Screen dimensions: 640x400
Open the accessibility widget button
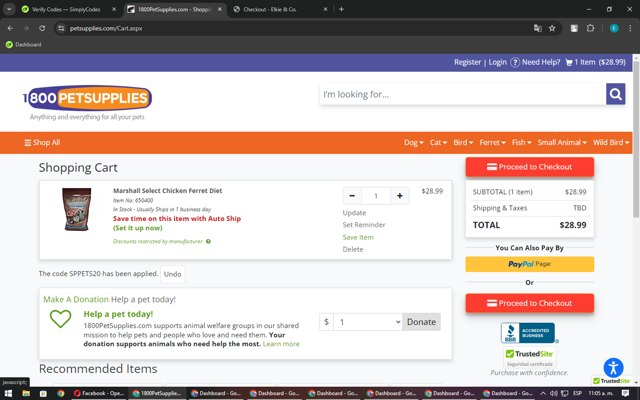tap(613, 368)
